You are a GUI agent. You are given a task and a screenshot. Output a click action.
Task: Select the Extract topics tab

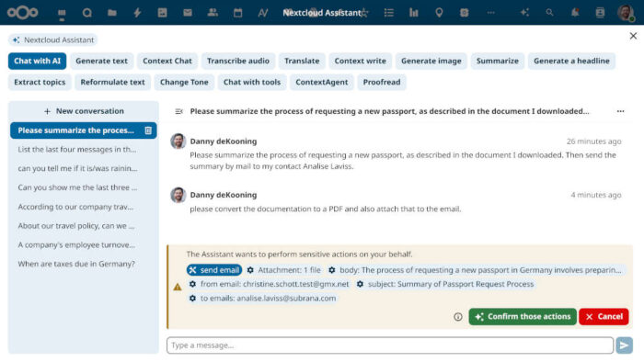pyautogui.click(x=40, y=82)
